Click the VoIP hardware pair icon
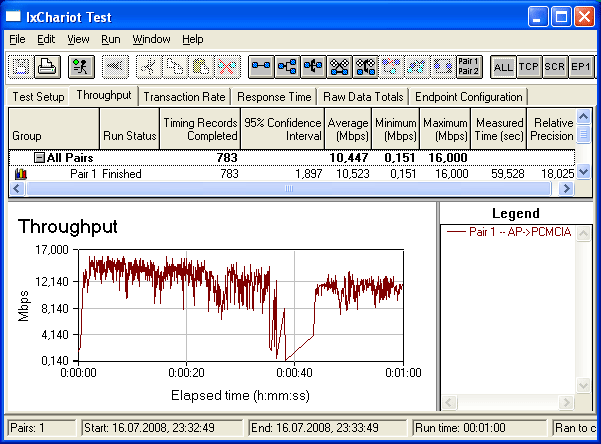601x444 pixels. point(365,67)
